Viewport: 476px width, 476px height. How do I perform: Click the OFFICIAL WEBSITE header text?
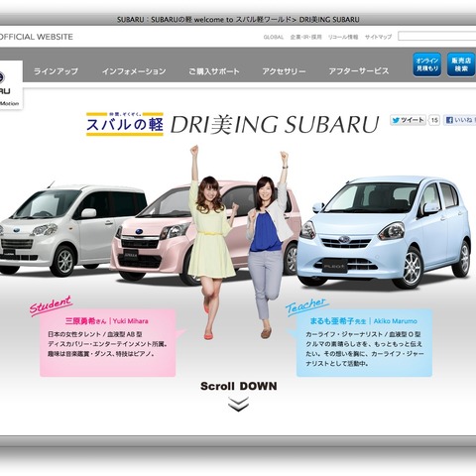click(37, 37)
